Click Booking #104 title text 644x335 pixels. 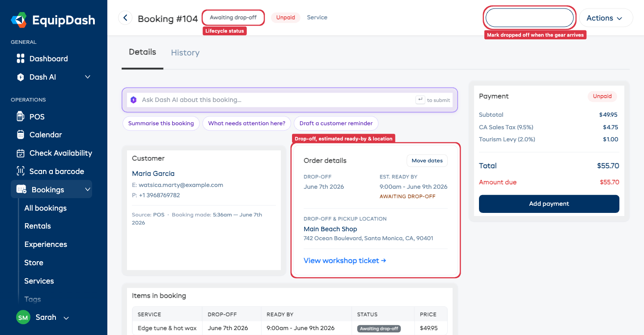[x=168, y=19]
